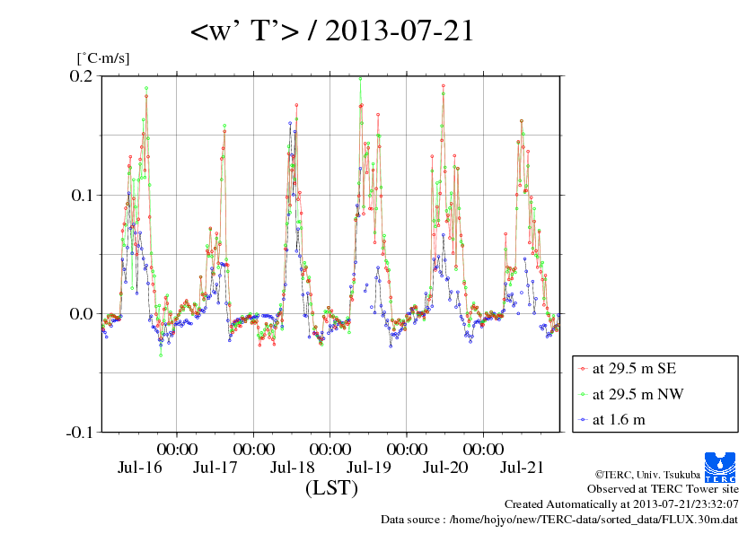This screenshot has height=534, width=756.
Task: Click the Jul-17 date label
Action: point(215,467)
